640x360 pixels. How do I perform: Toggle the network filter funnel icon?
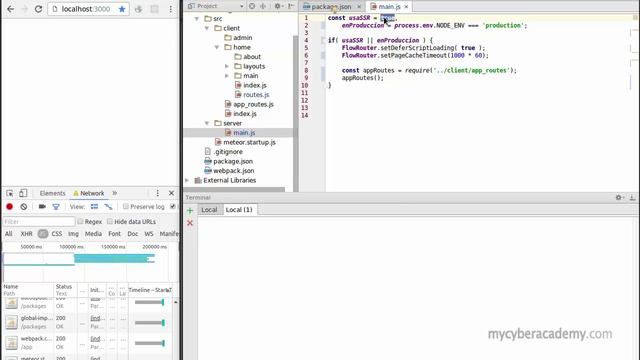[56, 207]
